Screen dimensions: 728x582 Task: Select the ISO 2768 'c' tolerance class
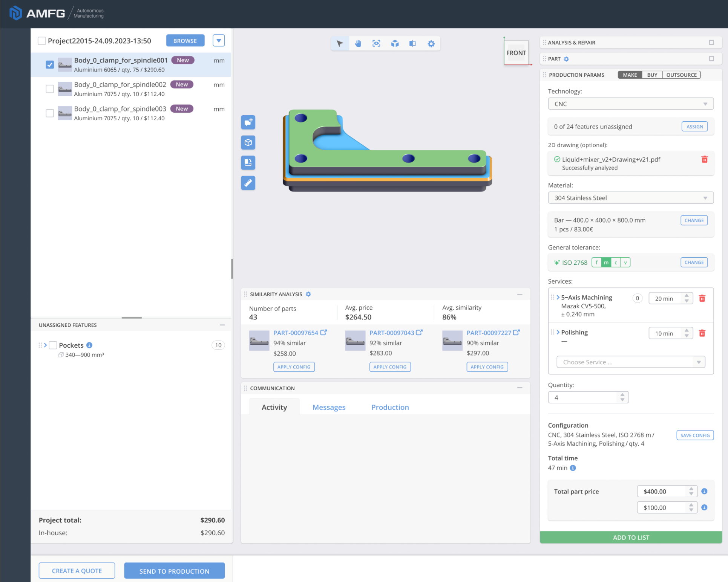615,263
